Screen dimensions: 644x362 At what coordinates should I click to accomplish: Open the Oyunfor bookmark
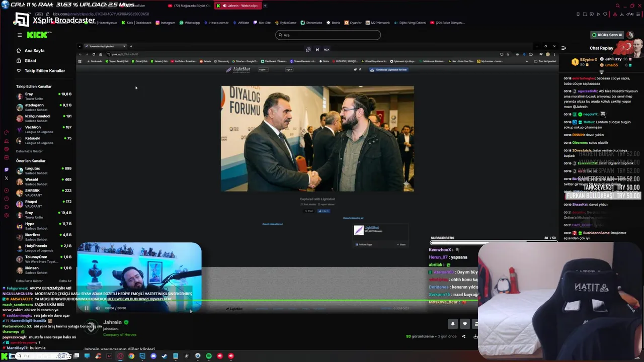(x=353, y=23)
